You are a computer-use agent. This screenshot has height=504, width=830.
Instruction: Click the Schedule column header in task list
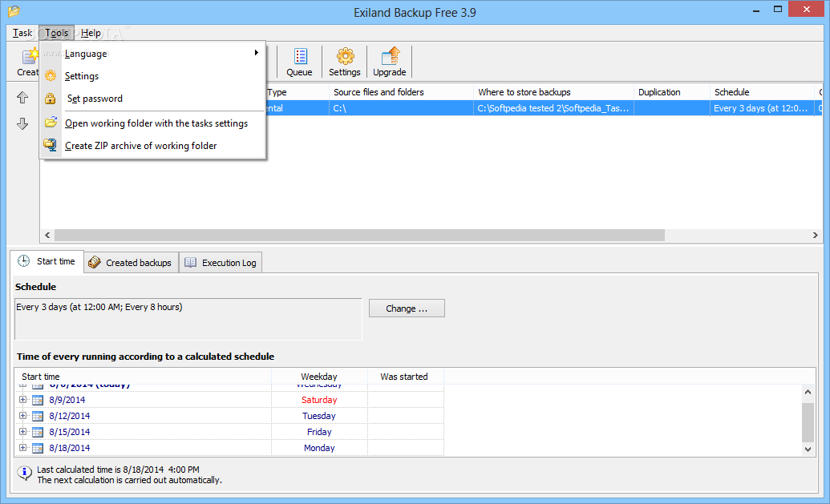click(x=763, y=92)
